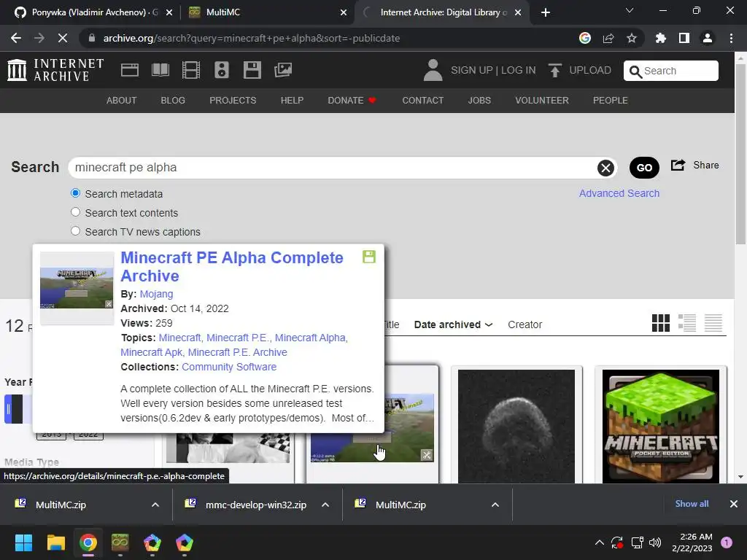Bookmark this page with star icon
This screenshot has width=747, height=560.
632,38
